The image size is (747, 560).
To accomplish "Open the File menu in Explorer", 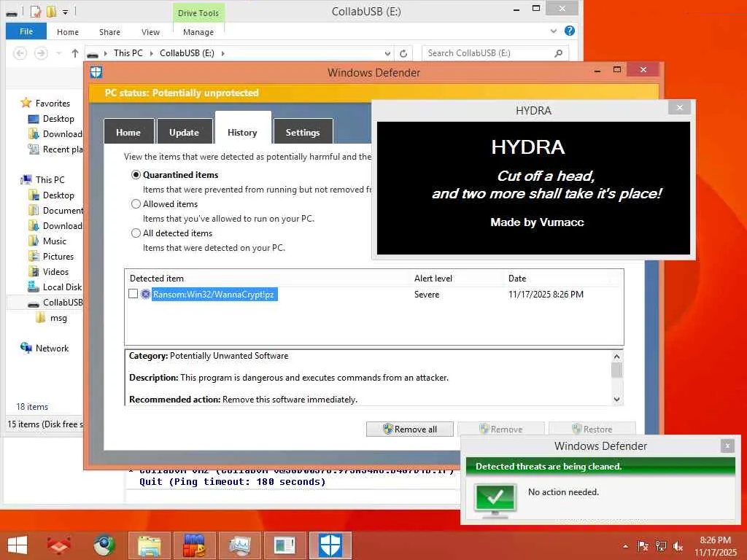I will pos(26,31).
